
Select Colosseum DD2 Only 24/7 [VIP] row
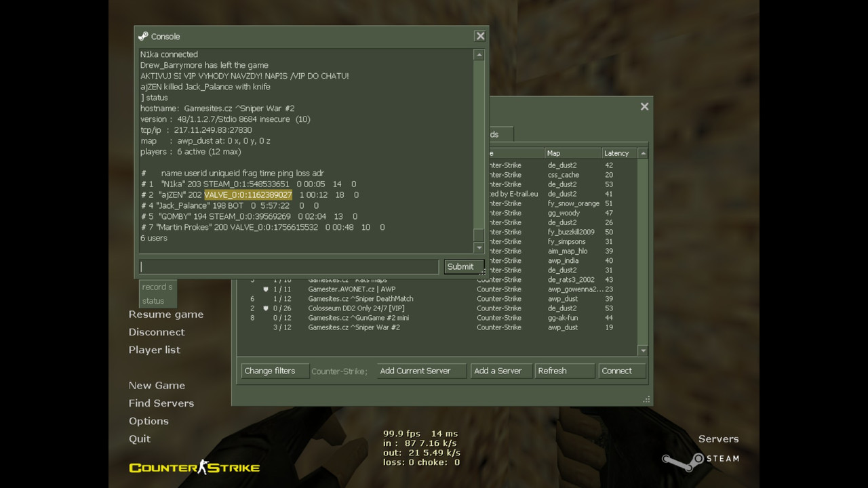pyautogui.click(x=437, y=308)
